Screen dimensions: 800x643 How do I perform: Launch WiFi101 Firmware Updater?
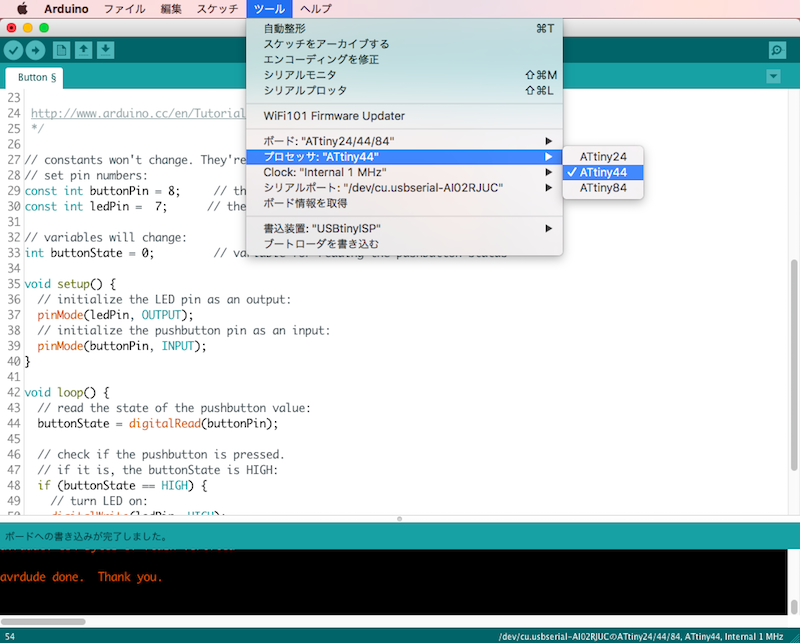coord(405,116)
